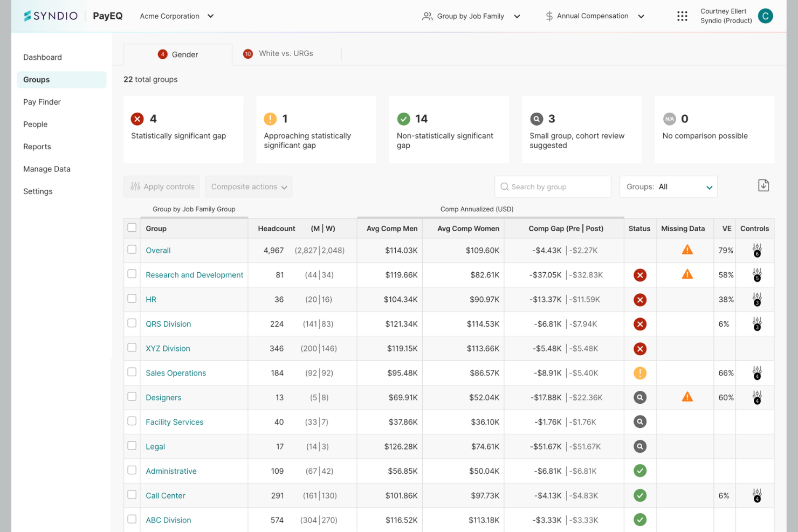Open controls icon for Call Center row
This screenshot has height=532, width=798.
click(x=757, y=495)
